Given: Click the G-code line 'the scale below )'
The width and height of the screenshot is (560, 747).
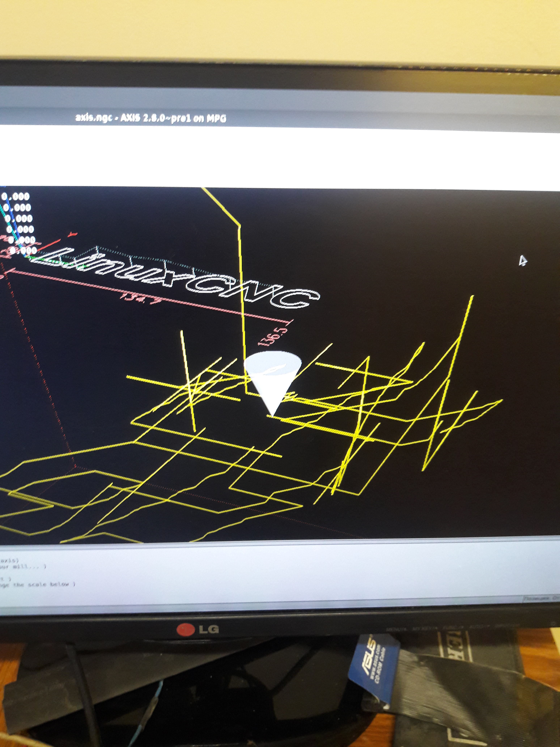Looking at the screenshot, I should [37, 584].
